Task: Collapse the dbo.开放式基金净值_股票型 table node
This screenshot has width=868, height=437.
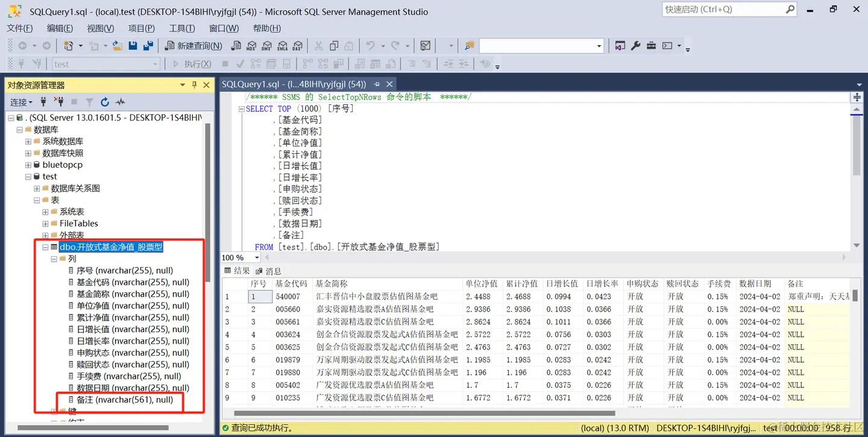Action: click(45, 247)
